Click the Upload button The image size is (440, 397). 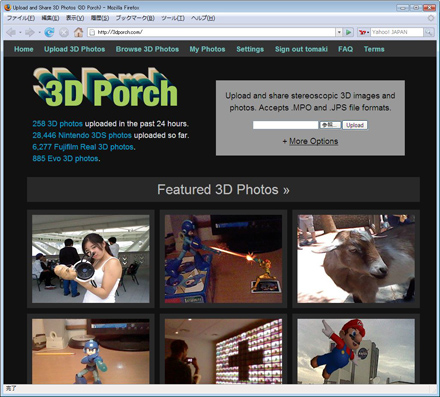pyautogui.click(x=355, y=125)
